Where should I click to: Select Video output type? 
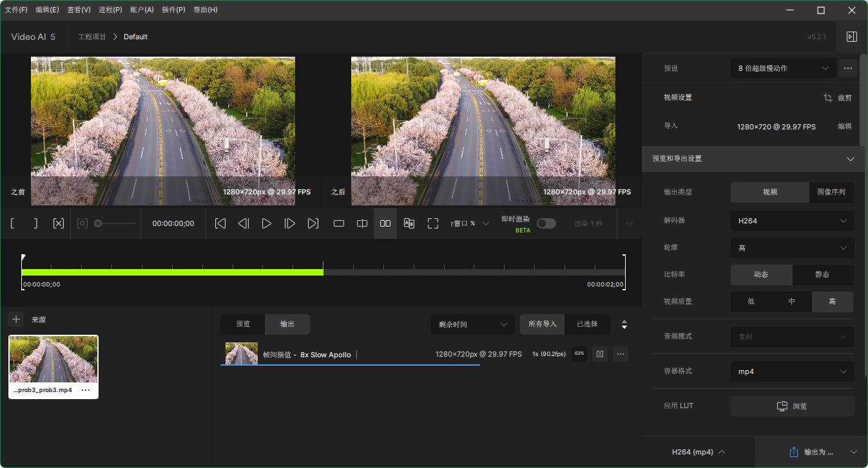tap(770, 192)
